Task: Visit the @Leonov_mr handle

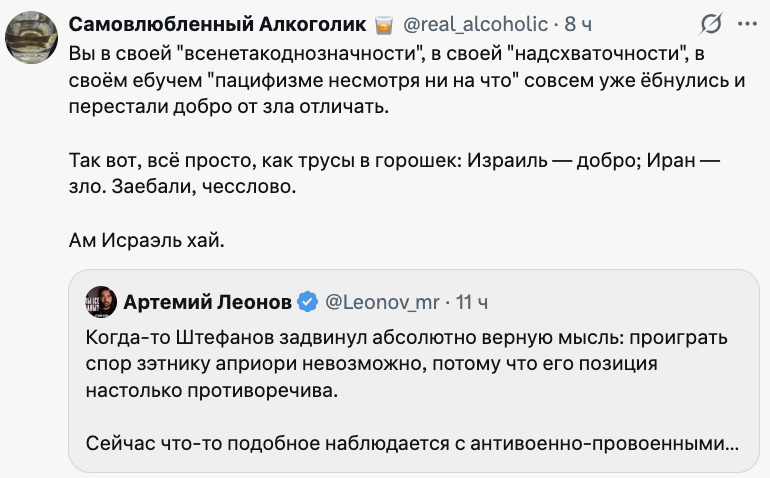Action: [383, 302]
